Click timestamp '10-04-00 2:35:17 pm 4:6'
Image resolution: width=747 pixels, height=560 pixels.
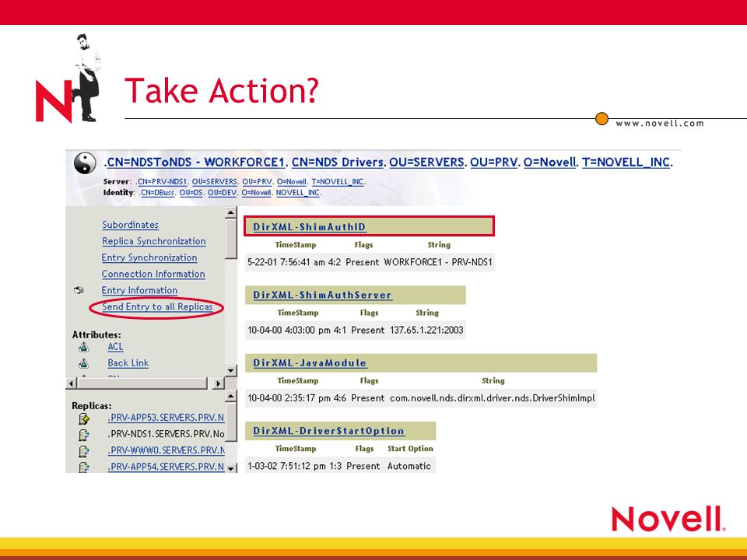[x=296, y=398]
